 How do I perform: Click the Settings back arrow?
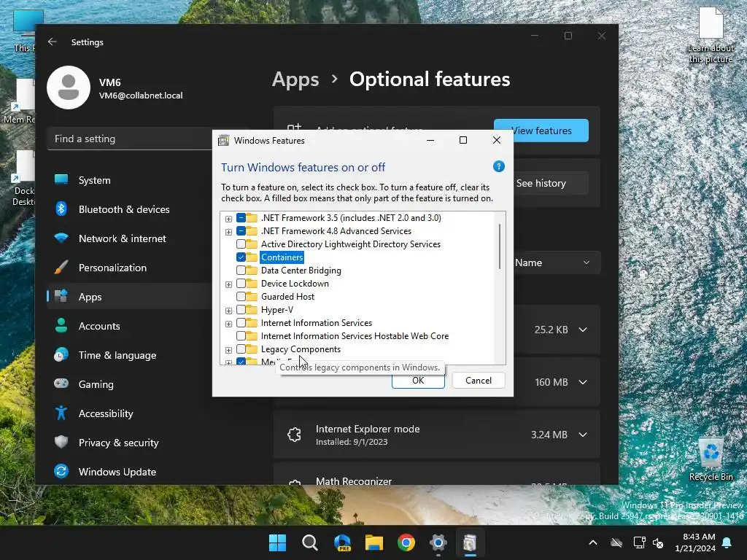tap(52, 42)
